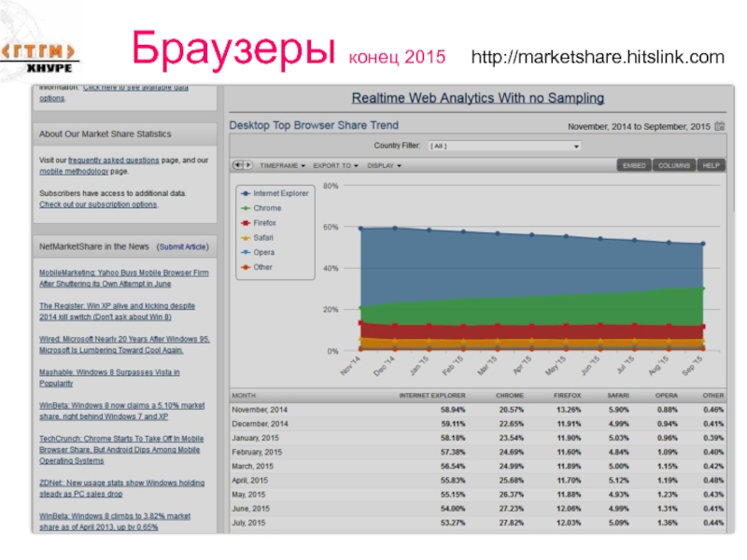Click Internet Explorer data point for Nov '14
Viewport: 747px width, 560px height.
tap(360, 229)
